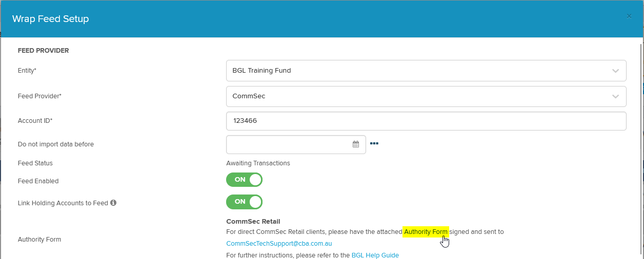644x259 pixels.
Task: Click the FEED PROVIDER section heading
Action: click(x=43, y=51)
